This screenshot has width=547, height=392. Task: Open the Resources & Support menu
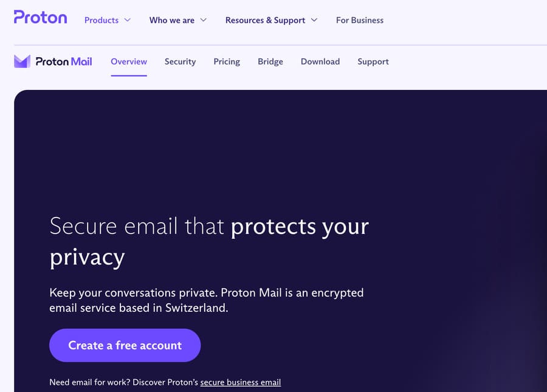click(x=265, y=20)
